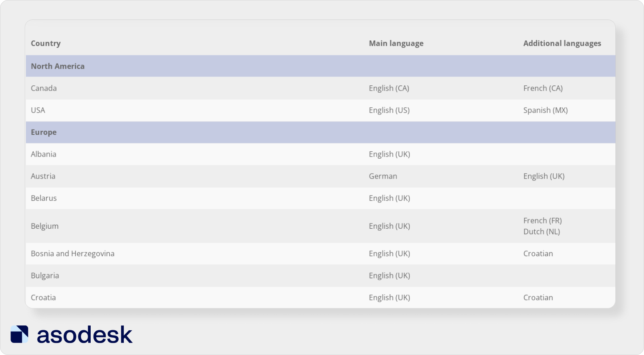Click French (FR) in Belgium row
This screenshot has height=355, width=644.
pyautogui.click(x=542, y=221)
